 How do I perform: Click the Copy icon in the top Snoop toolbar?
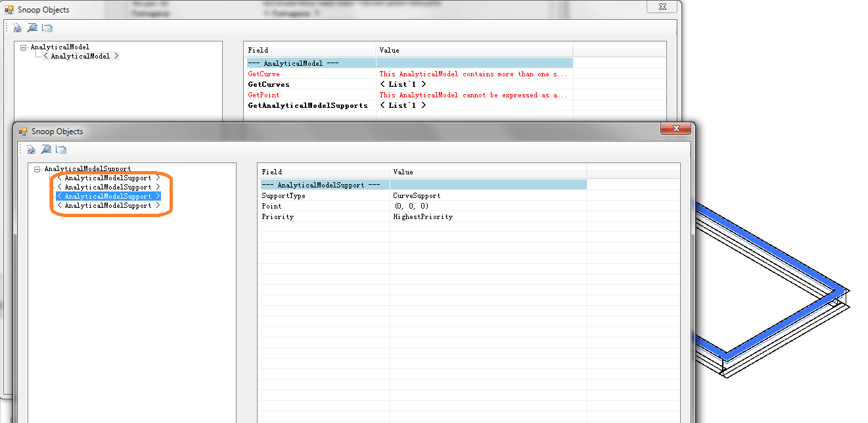point(45,28)
